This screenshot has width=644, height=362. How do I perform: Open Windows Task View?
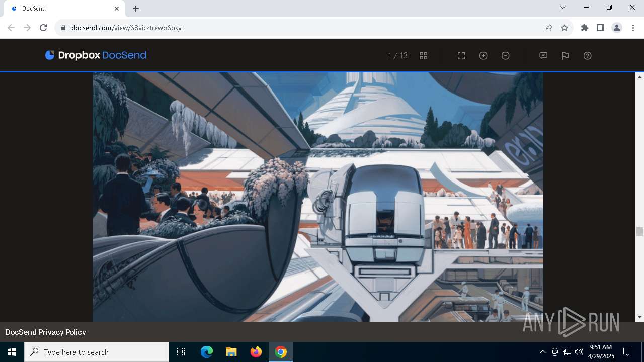coord(181,352)
